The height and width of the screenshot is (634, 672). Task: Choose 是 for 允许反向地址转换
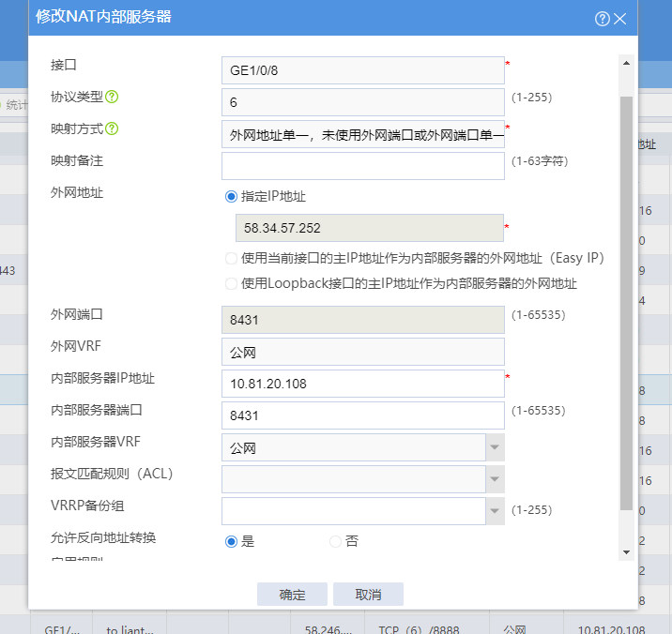click(x=231, y=541)
